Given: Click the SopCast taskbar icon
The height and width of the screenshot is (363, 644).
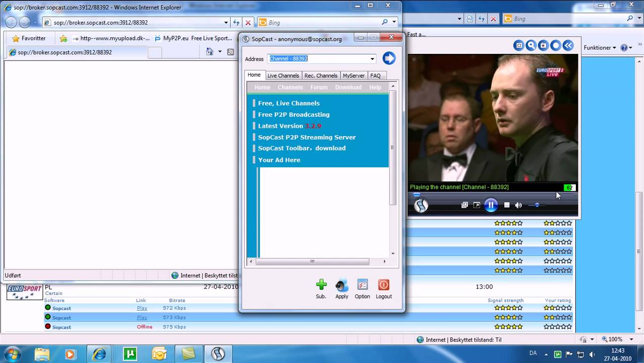Looking at the screenshot, I should point(218,354).
